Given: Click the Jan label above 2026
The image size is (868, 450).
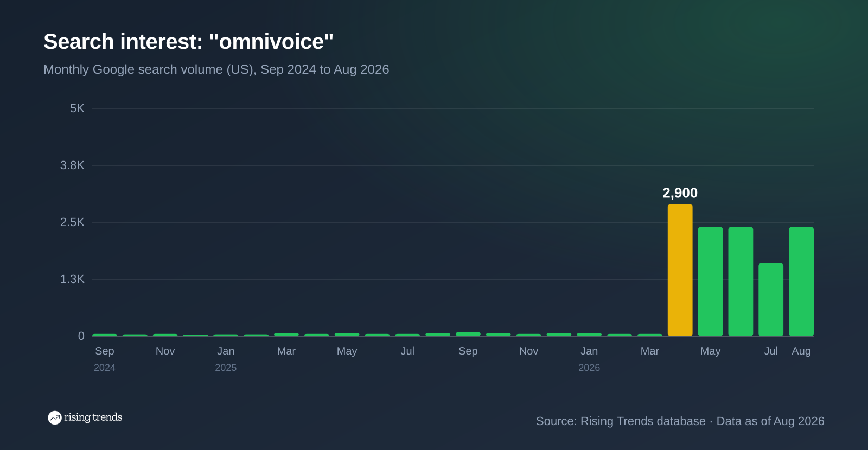Looking at the screenshot, I should (x=589, y=351).
